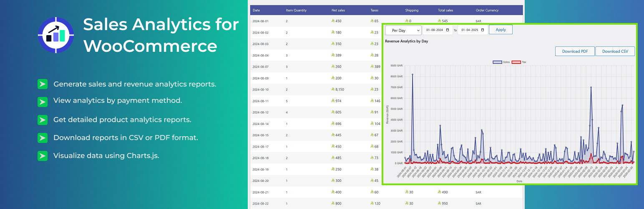Click the Net sales column header
The height and width of the screenshot is (209, 644).
tap(338, 10)
